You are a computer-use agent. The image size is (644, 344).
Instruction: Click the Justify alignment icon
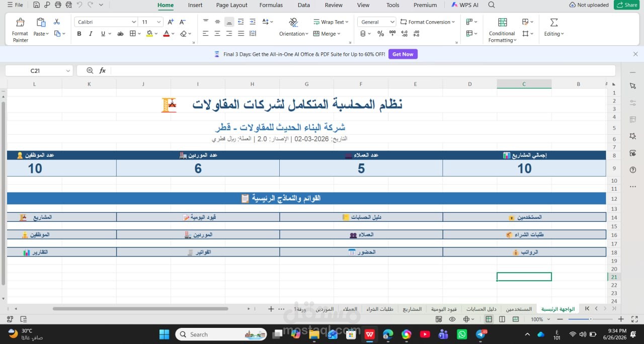click(241, 34)
